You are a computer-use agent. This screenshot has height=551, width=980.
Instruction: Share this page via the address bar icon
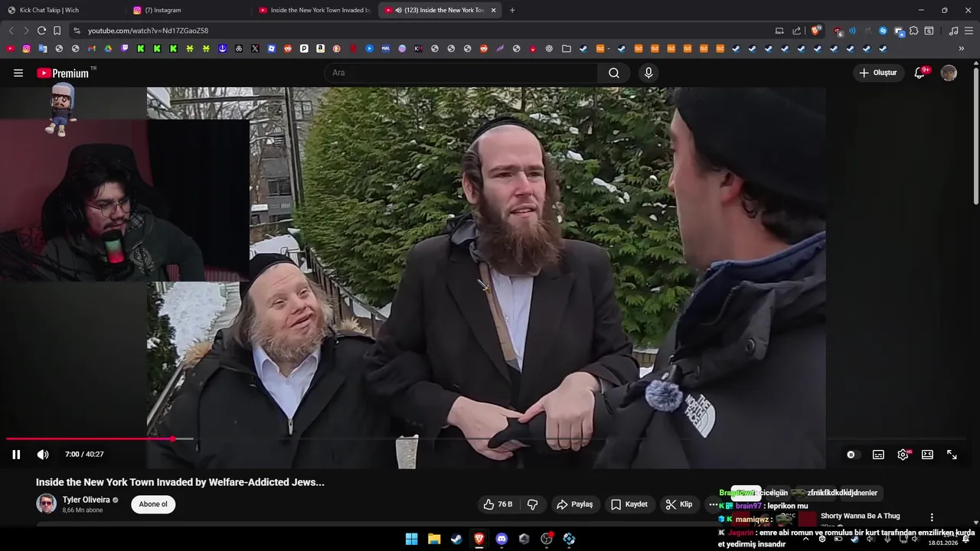click(796, 31)
